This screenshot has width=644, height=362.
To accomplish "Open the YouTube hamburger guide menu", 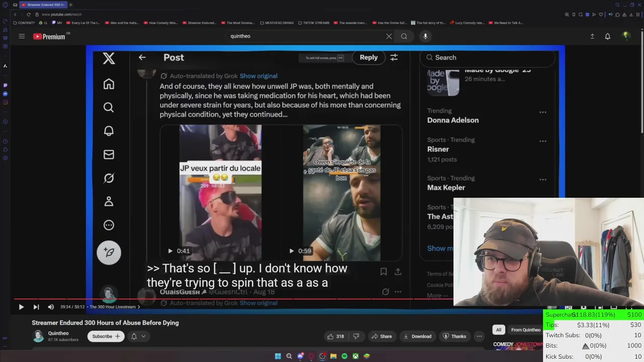I will point(22,36).
